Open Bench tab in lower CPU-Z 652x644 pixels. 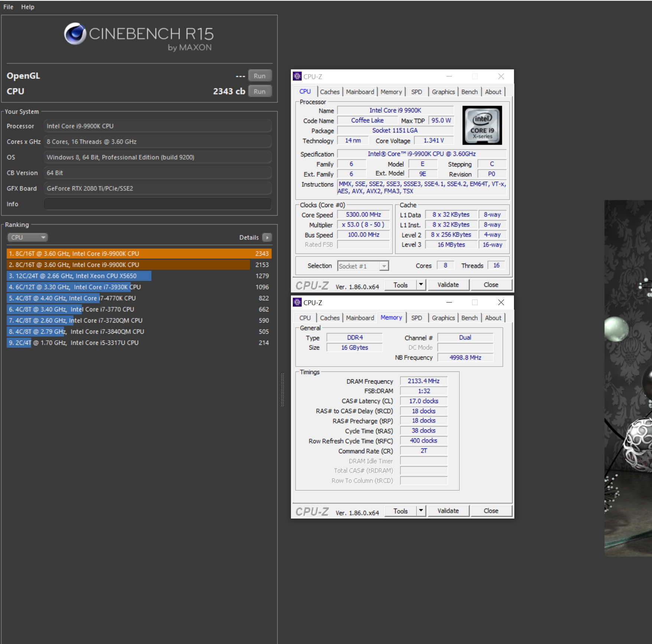pos(469,318)
